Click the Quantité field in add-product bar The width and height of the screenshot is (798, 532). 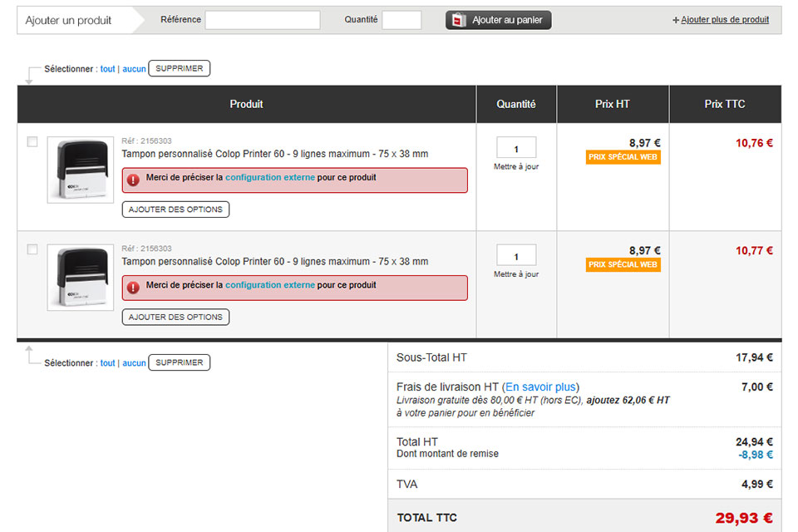(x=401, y=20)
